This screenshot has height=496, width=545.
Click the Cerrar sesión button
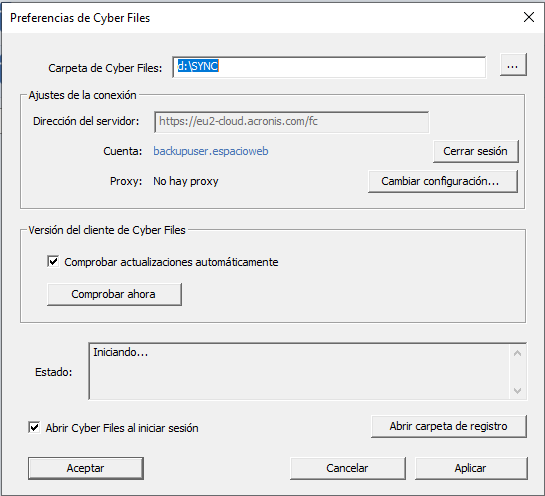475,151
